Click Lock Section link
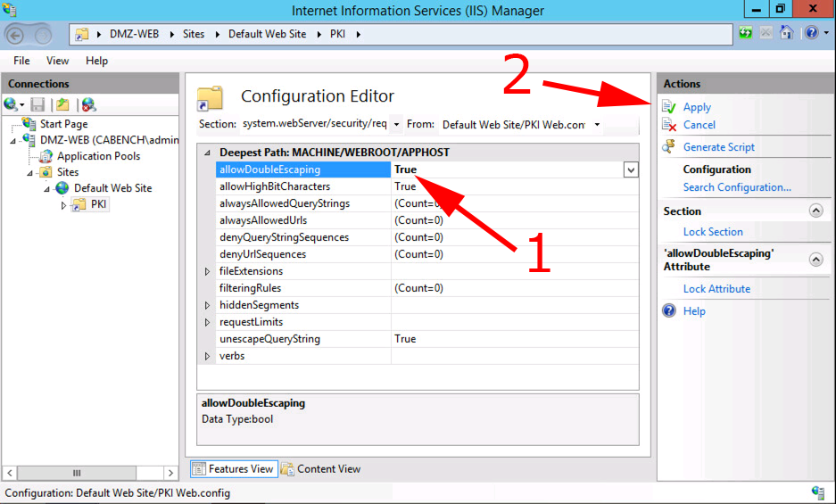The width and height of the screenshot is (836, 504). [x=713, y=231]
